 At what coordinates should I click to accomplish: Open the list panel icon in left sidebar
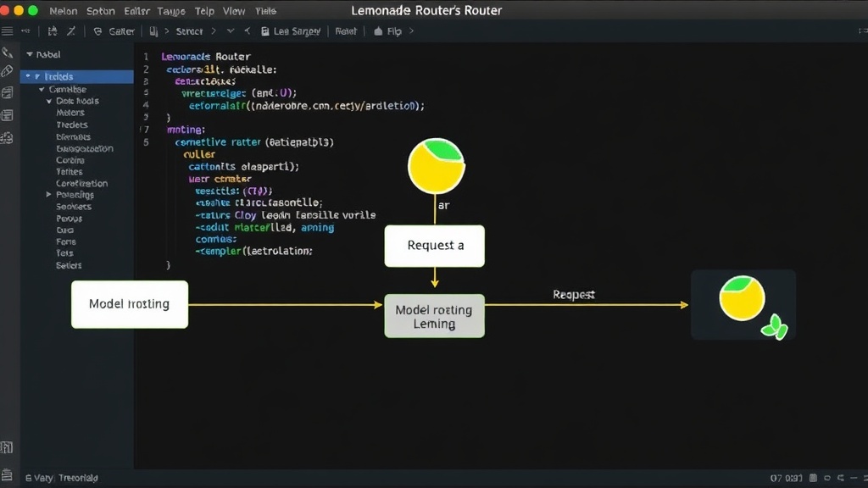tap(7, 115)
